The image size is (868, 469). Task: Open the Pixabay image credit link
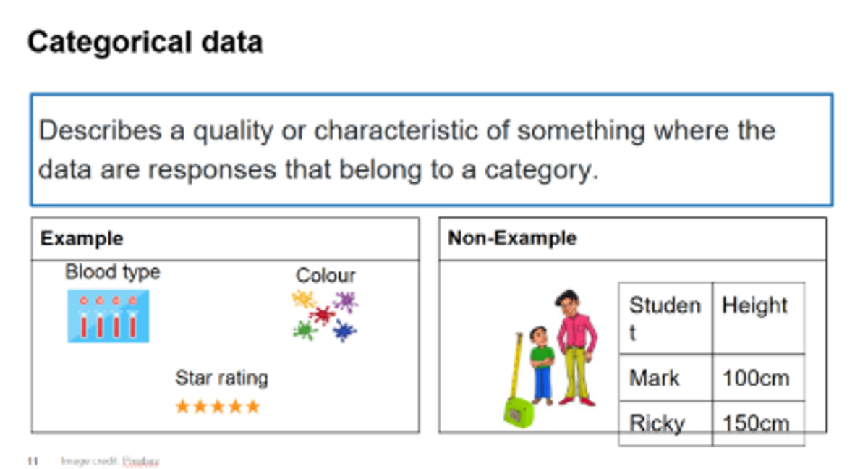pos(140,460)
